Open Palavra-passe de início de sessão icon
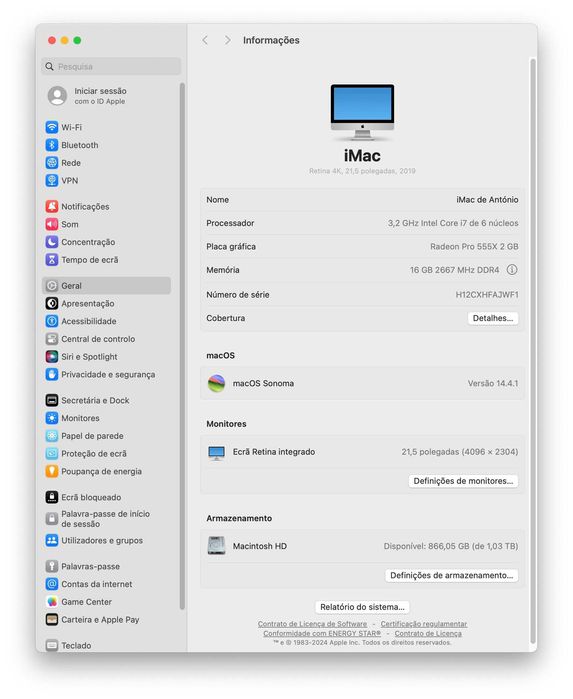This screenshot has height=699, width=573. [x=52, y=518]
